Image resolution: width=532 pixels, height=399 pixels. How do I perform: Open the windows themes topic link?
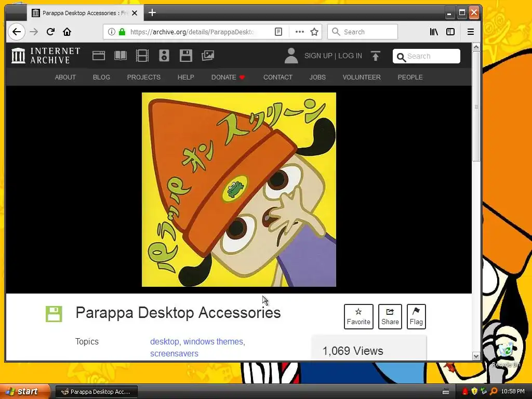click(x=214, y=342)
